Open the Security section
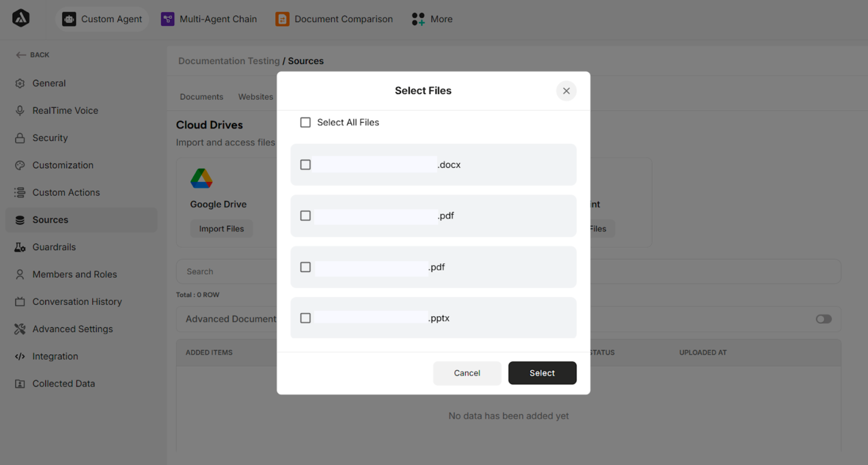 [50, 138]
